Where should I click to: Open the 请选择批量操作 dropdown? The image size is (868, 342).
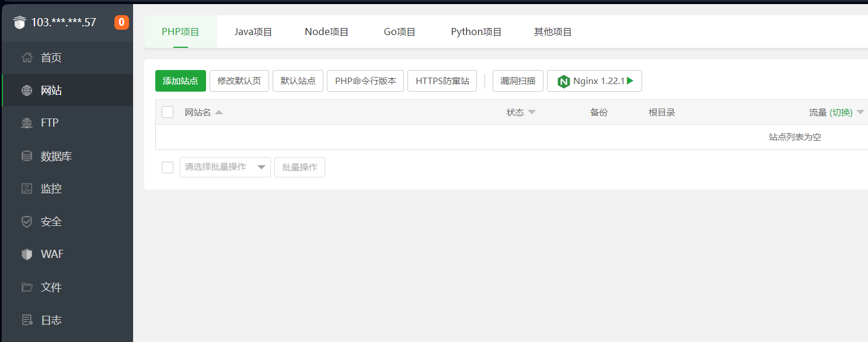point(225,167)
